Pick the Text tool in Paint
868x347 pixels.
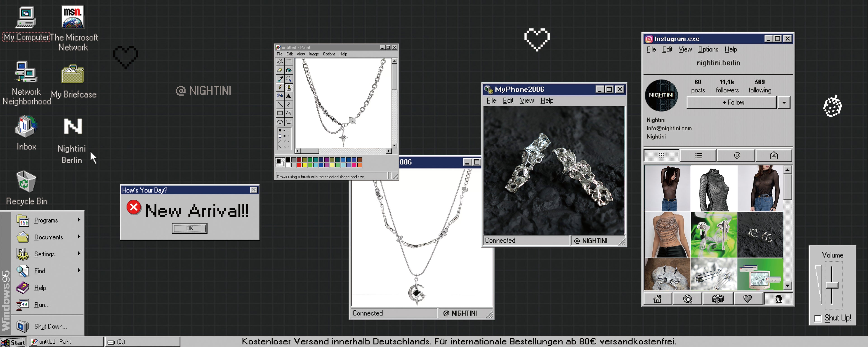289,96
